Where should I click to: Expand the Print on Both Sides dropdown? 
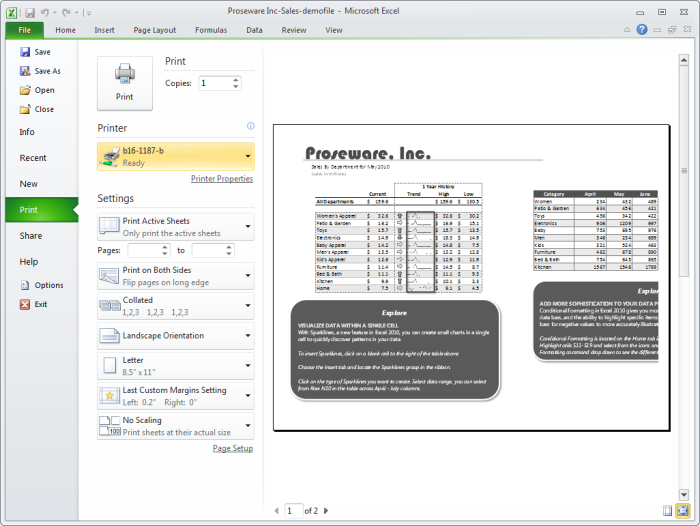(176, 276)
